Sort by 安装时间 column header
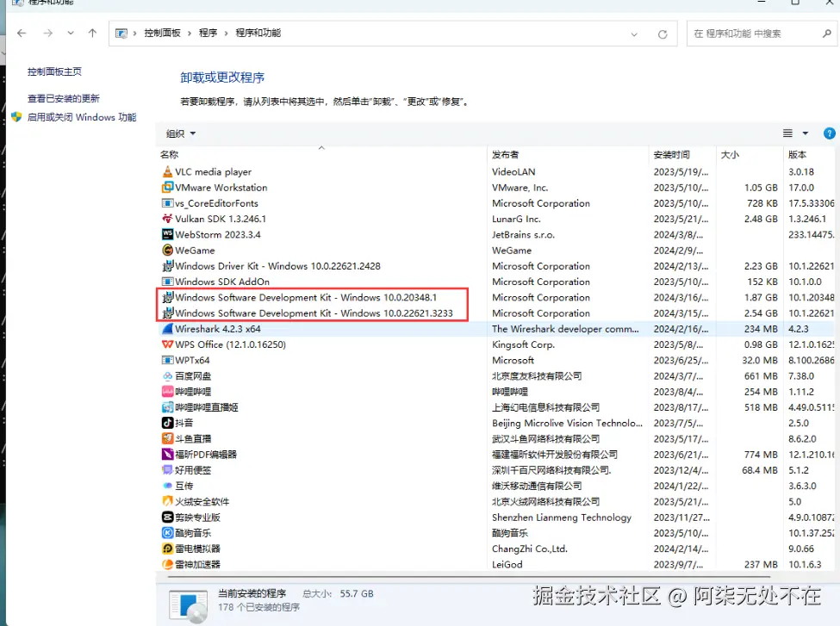The height and width of the screenshot is (626, 840). tap(672, 155)
